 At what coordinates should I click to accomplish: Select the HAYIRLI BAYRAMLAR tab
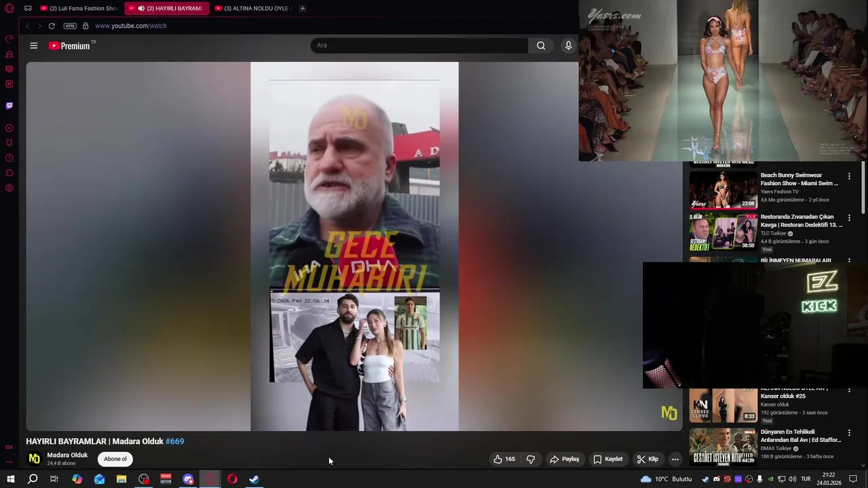click(x=167, y=8)
